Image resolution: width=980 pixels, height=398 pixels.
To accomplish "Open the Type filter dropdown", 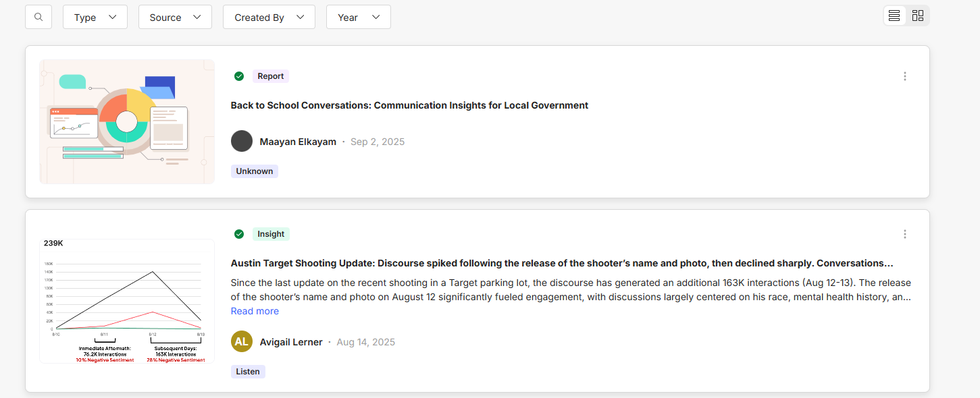I will coord(95,18).
